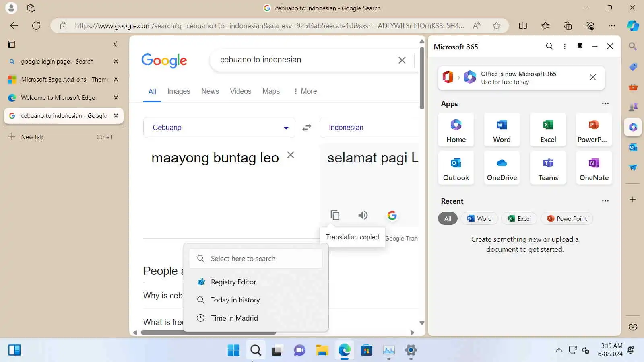Clear the Google search box
Image resolution: width=644 pixels, height=362 pixels.
(x=402, y=60)
